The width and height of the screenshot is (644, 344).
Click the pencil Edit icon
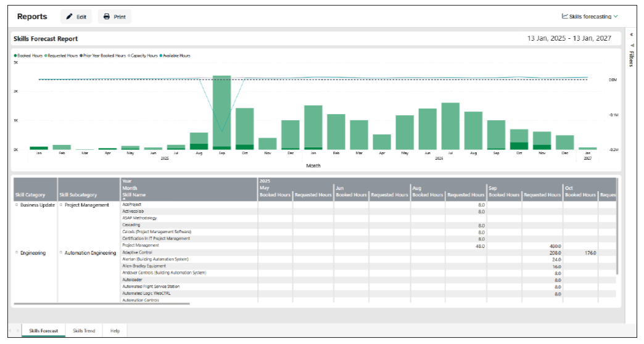coord(70,17)
